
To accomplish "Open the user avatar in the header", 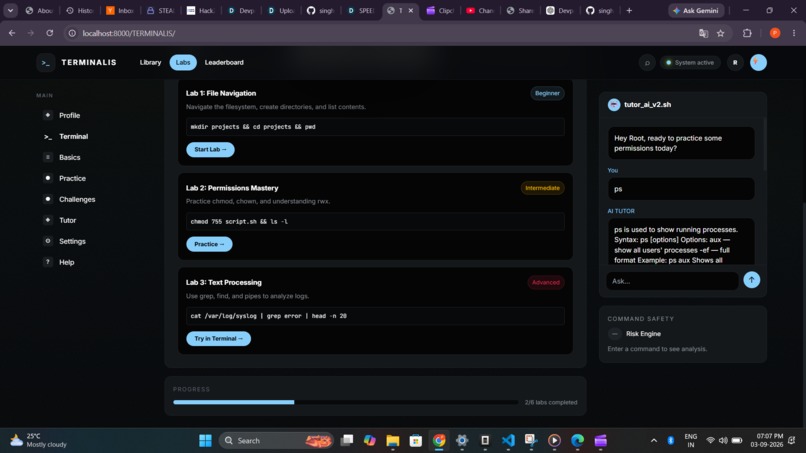I will tap(758, 63).
